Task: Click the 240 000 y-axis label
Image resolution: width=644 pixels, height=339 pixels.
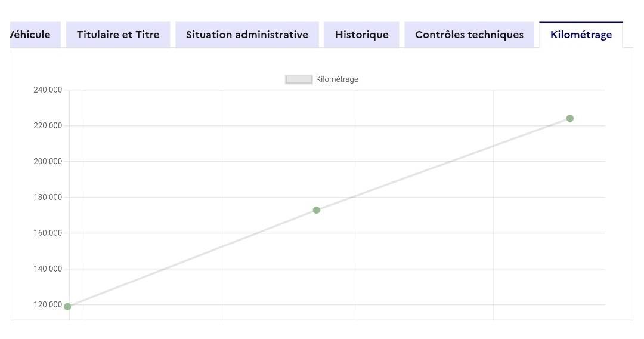Action: coord(48,90)
